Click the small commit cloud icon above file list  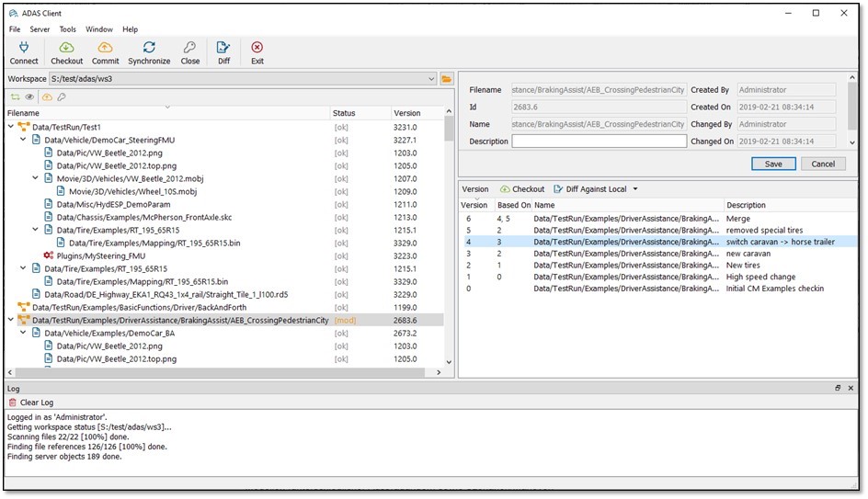pos(47,97)
